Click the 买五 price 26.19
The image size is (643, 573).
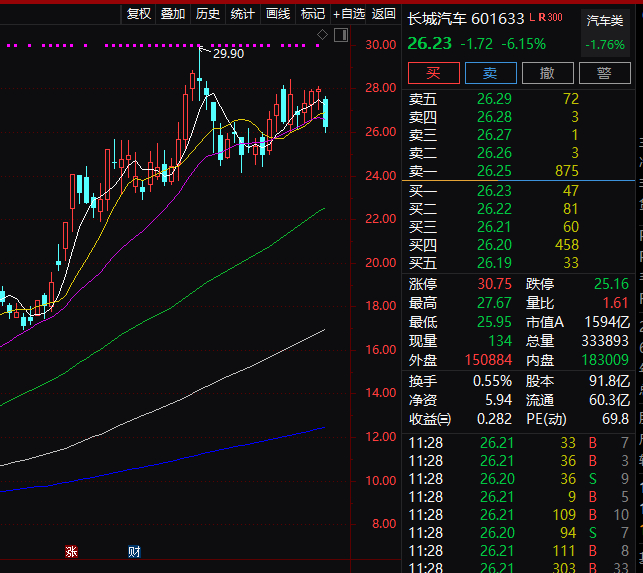494,263
